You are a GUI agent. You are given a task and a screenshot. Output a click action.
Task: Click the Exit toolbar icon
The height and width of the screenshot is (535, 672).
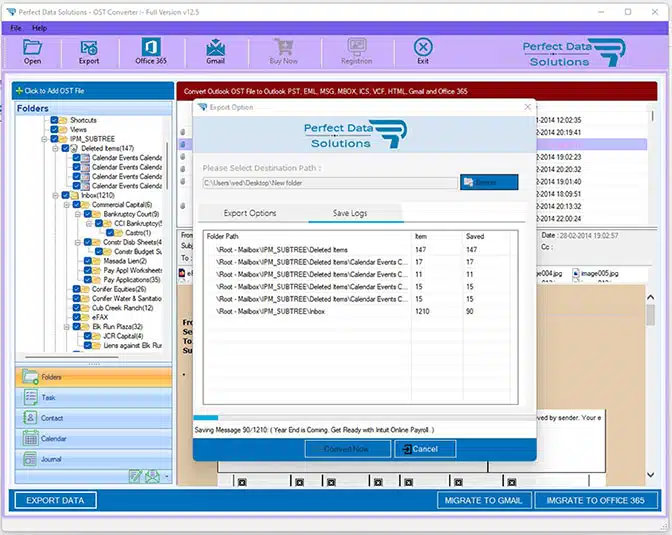click(423, 47)
